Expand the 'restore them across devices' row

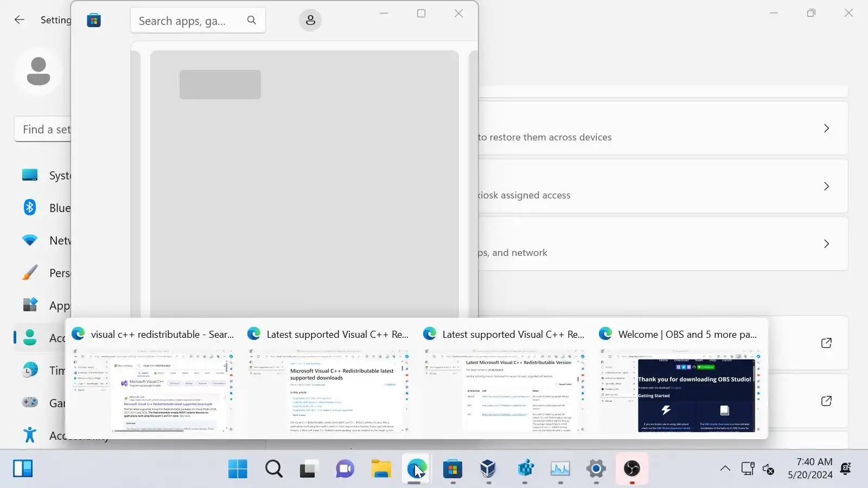tap(663, 129)
